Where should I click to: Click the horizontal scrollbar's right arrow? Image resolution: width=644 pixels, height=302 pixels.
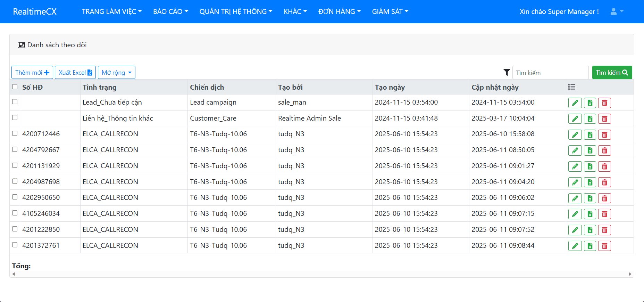[630, 274]
